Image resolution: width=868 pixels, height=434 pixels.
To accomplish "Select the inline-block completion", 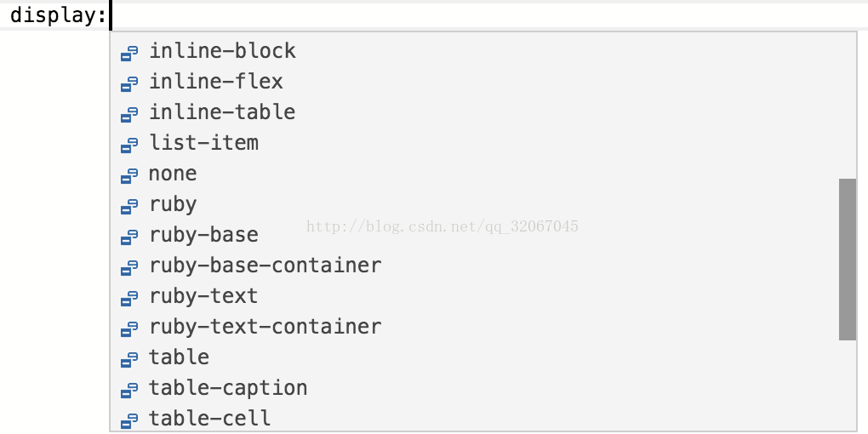I will click(483, 51).
